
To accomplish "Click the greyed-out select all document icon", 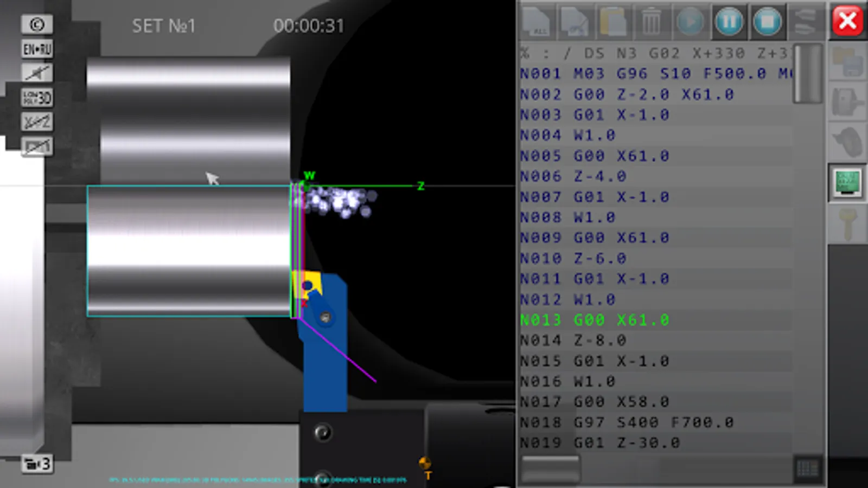I will pos(537,22).
